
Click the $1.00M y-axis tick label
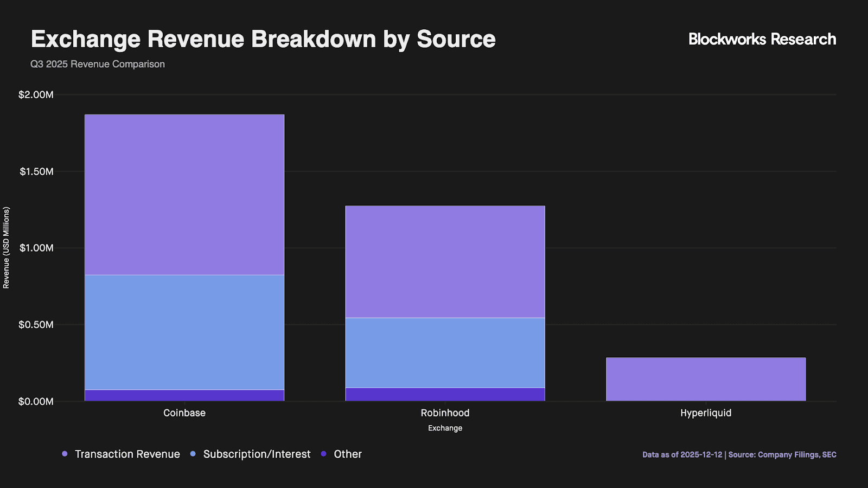click(36, 248)
